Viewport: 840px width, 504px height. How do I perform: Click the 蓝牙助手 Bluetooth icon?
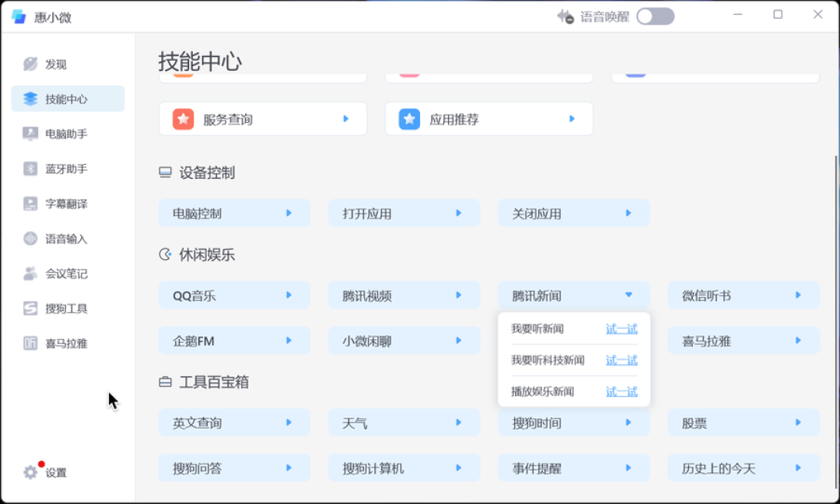point(30,169)
